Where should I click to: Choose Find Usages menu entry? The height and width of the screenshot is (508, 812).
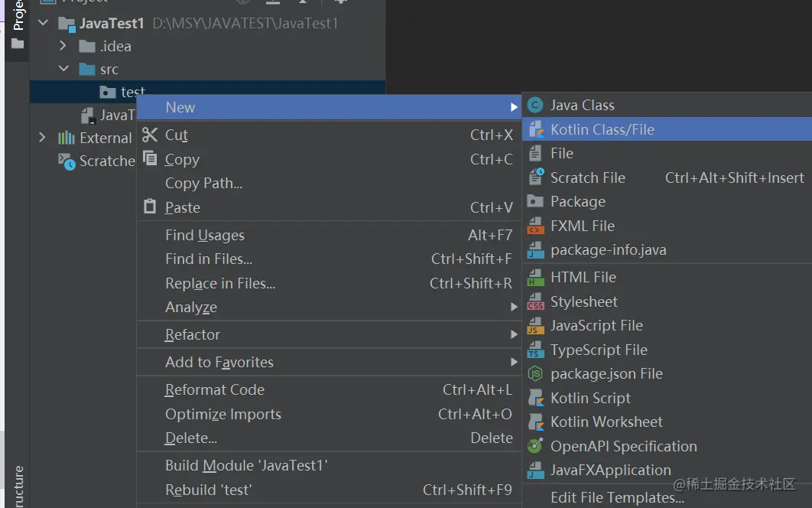(x=329, y=236)
